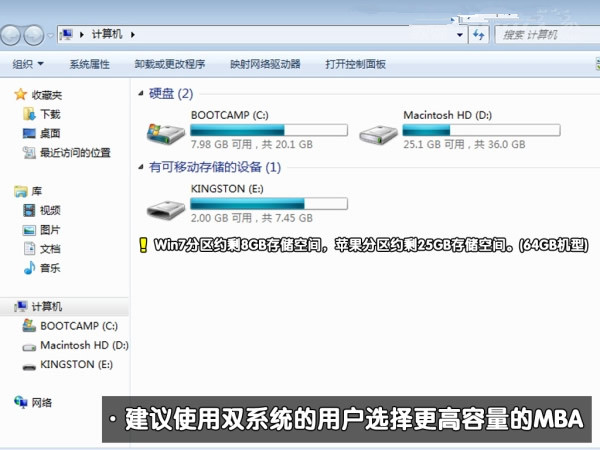Viewport: 600px width, 450px height.
Task: Click 卸载或更改程序 in the toolbar
Action: pyautogui.click(x=170, y=64)
